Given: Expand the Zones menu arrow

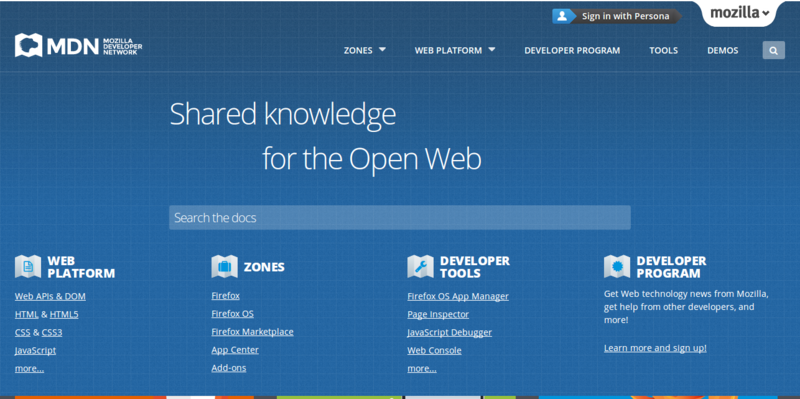Looking at the screenshot, I should pos(382,49).
